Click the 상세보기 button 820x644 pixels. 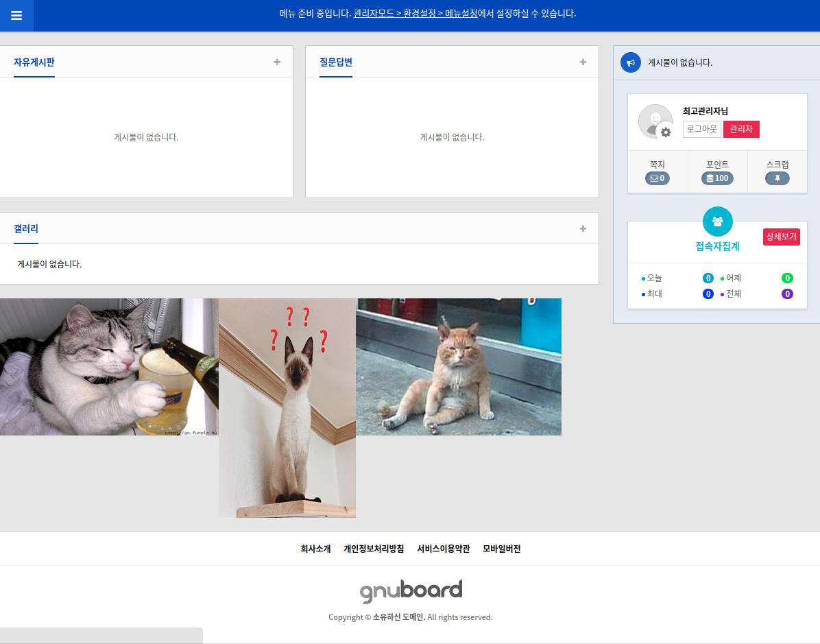(x=781, y=237)
